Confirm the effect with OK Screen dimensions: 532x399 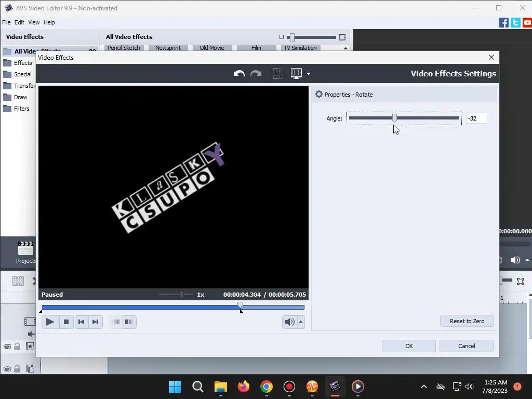(409, 346)
